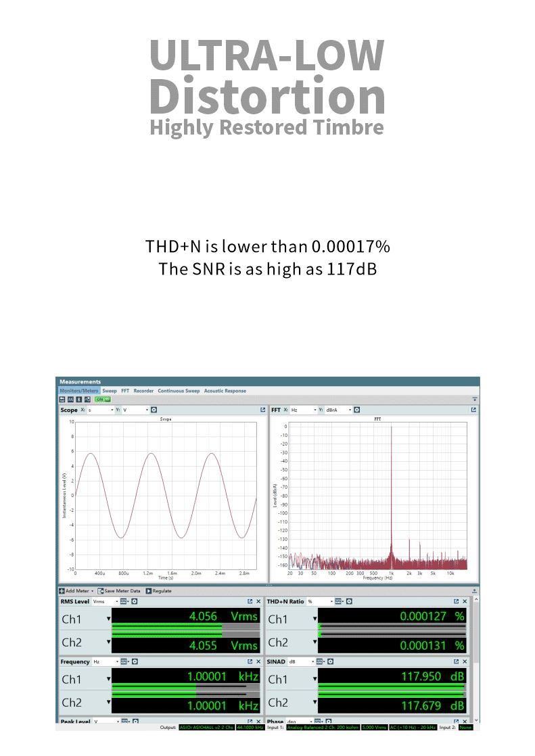The image size is (535, 756).
Task: Pop out the Scope graph panel
Action: (x=262, y=410)
